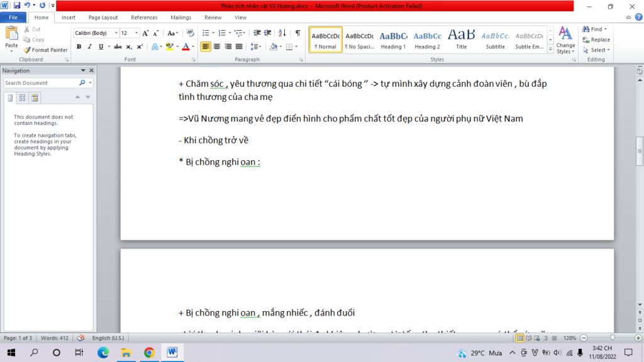
Task: Align text left
Action: coord(206,47)
